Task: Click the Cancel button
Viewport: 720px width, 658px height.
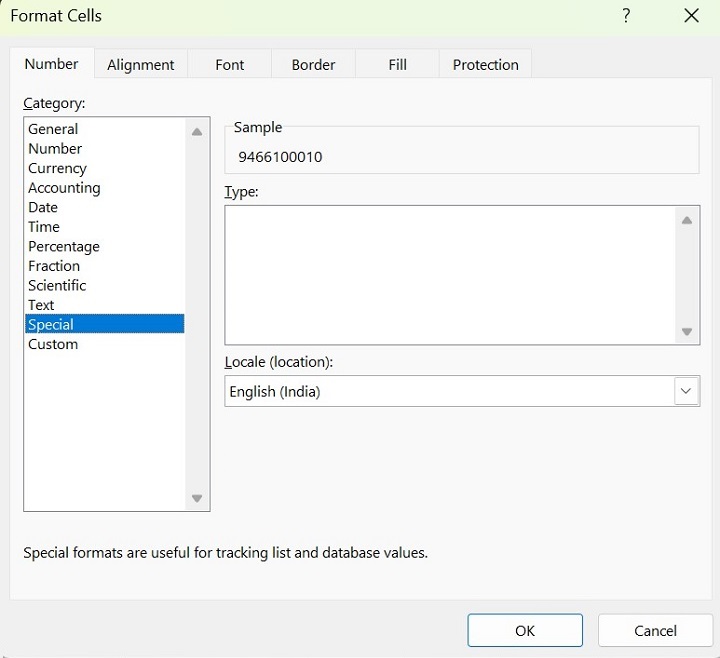Action: [655, 630]
